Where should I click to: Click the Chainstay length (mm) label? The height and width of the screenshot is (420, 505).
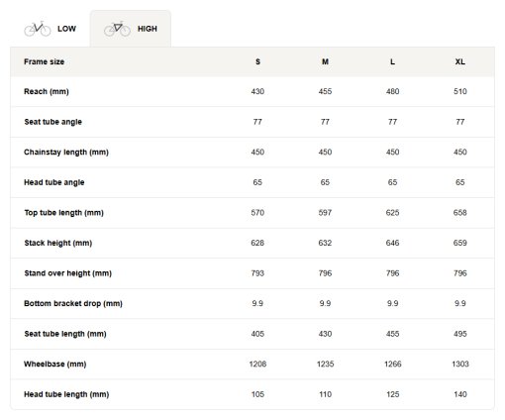pyautogui.click(x=66, y=153)
